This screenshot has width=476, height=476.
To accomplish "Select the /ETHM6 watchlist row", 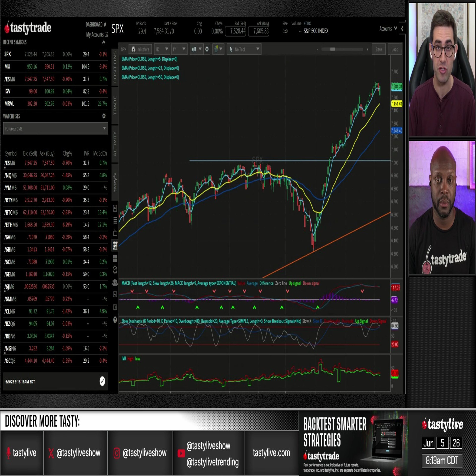I will click(55, 225).
